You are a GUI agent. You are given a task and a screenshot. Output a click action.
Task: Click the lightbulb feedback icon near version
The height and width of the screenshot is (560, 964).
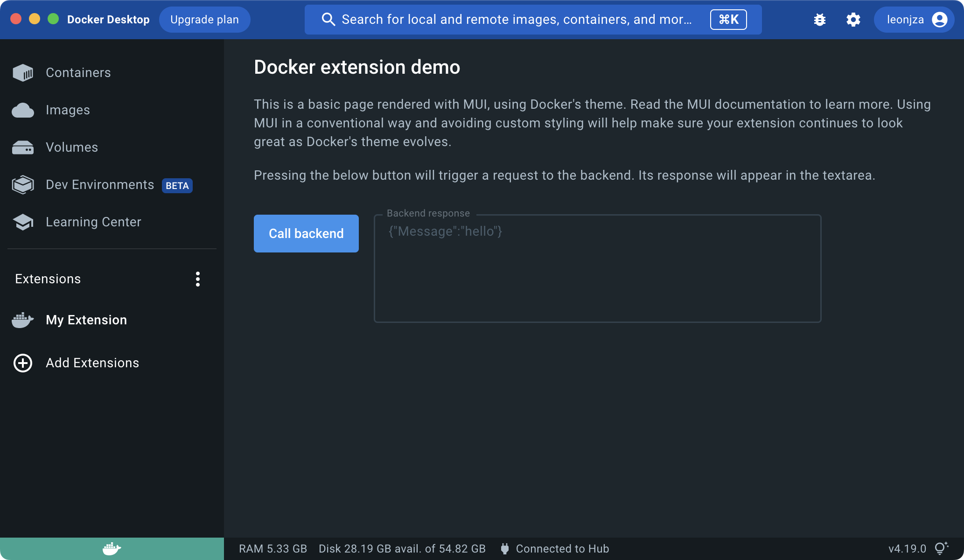pyautogui.click(x=942, y=548)
